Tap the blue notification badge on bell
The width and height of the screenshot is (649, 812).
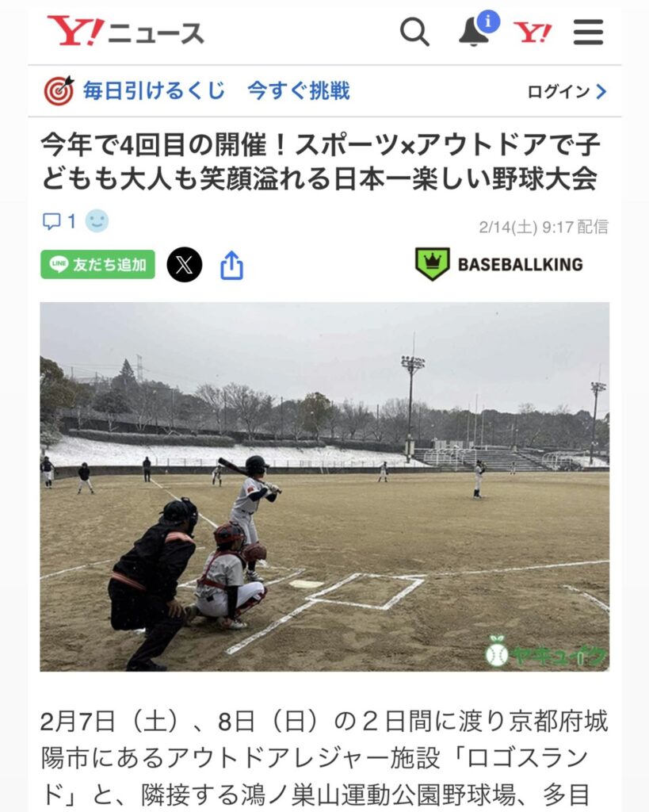(x=488, y=21)
